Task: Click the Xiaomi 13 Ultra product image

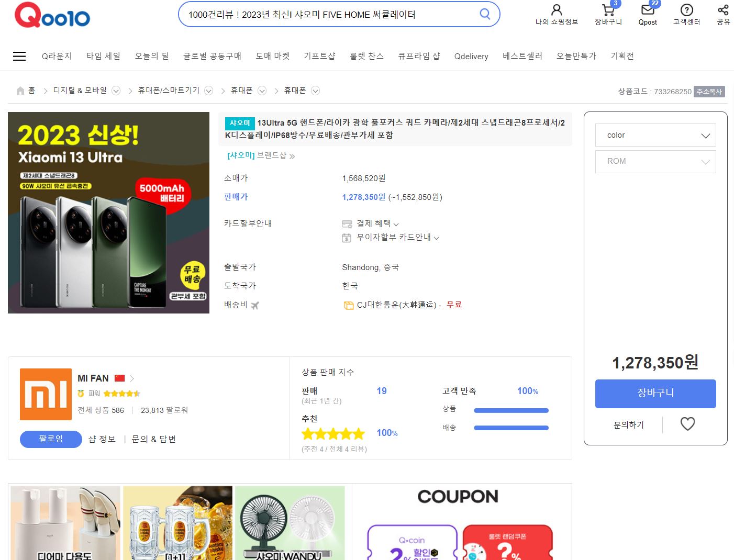Action: click(108, 212)
